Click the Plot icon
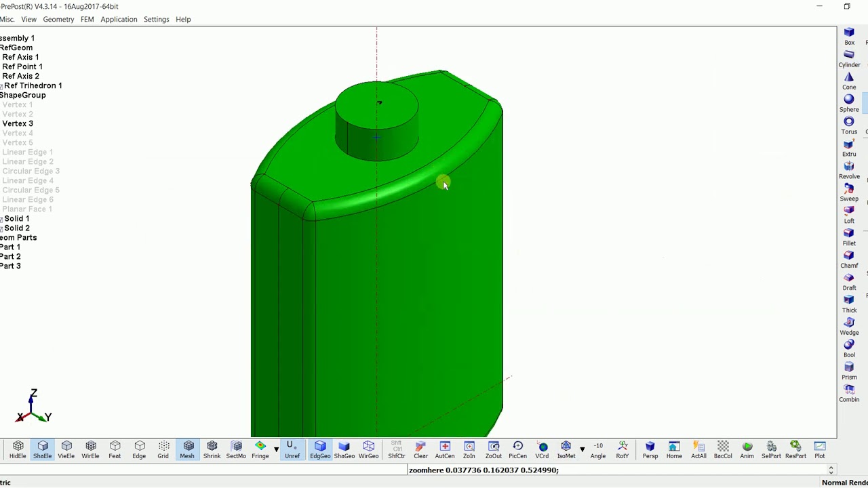 coord(820,450)
